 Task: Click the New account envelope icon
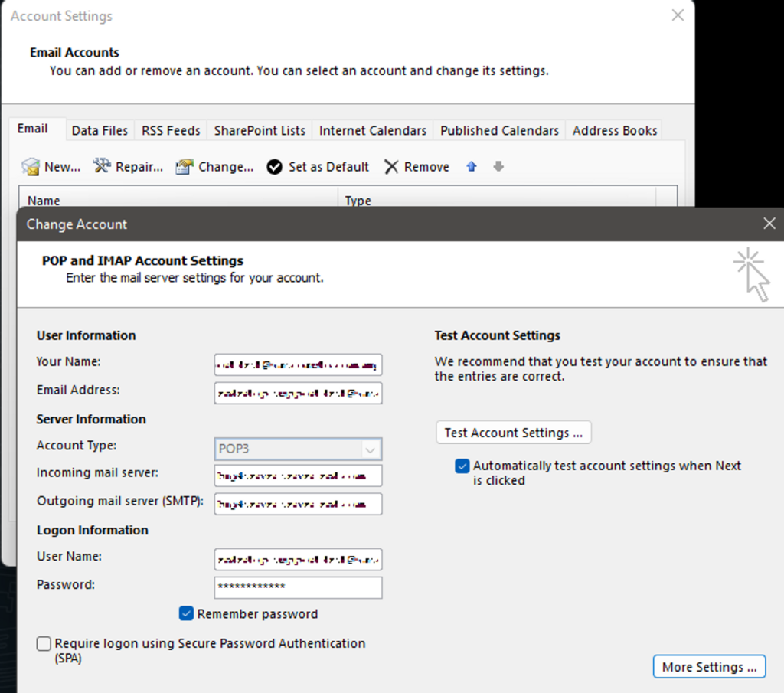point(31,167)
